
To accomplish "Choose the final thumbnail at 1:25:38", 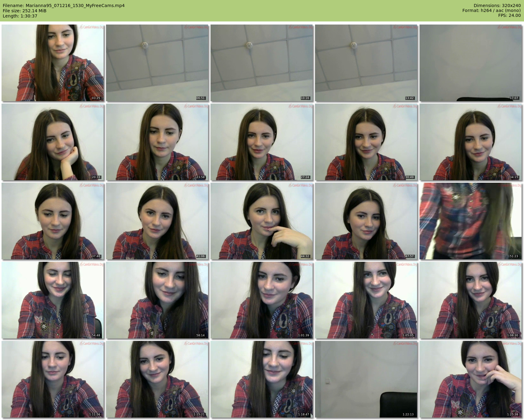I will coord(471,379).
